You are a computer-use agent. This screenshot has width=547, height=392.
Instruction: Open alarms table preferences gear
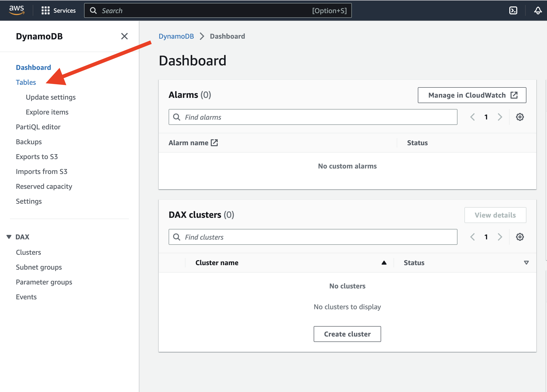pos(520,117)
